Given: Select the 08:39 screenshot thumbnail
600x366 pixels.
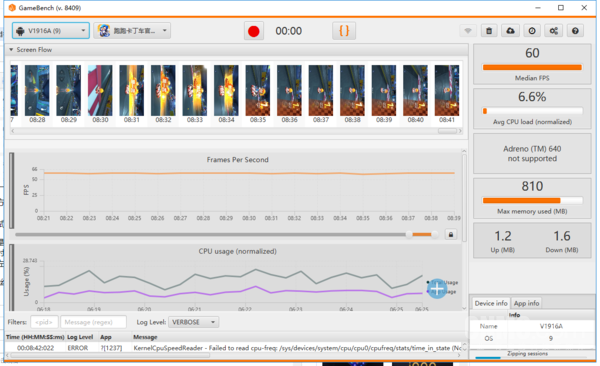Looking at the screenshot, I should pyautogui.click(x=384, y=90).
